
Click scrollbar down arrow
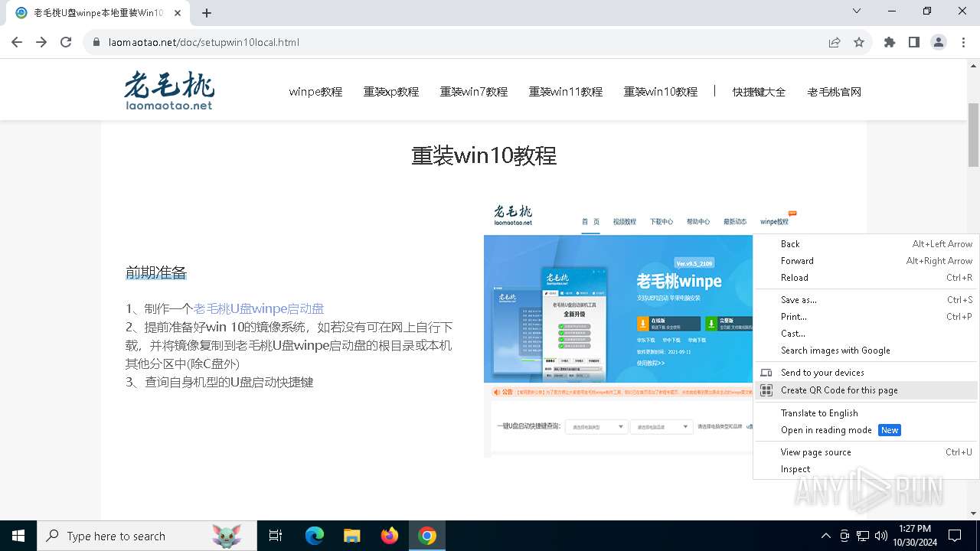coord(974,514)
